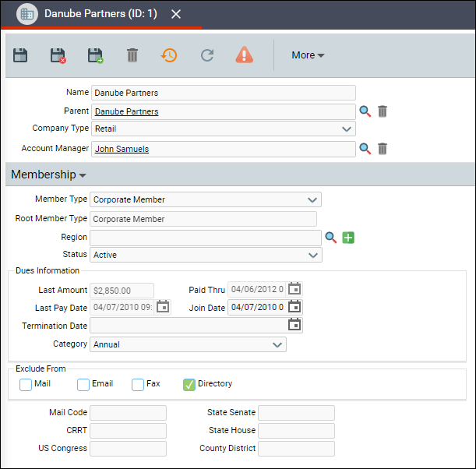The width and height of the screenshot is (476, 469).
Task: Open the Company Type dropdown
Action: [224, 129]
